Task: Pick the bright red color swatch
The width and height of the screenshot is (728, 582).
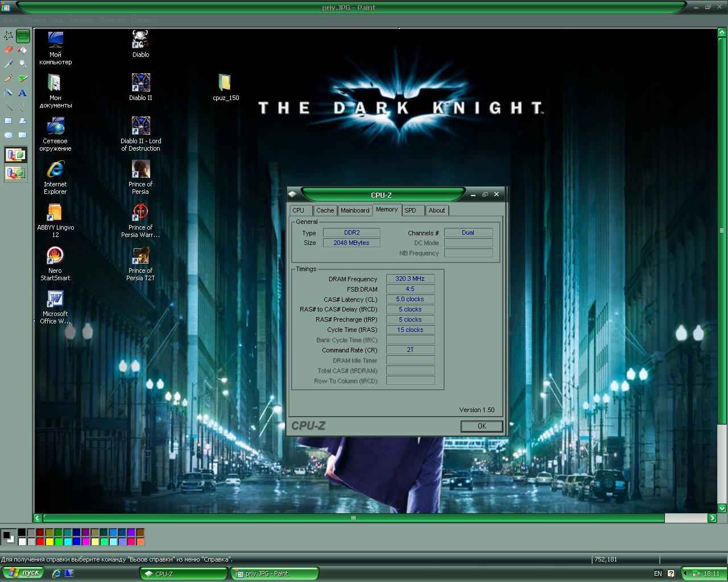Action: click(x=40, y=542)
